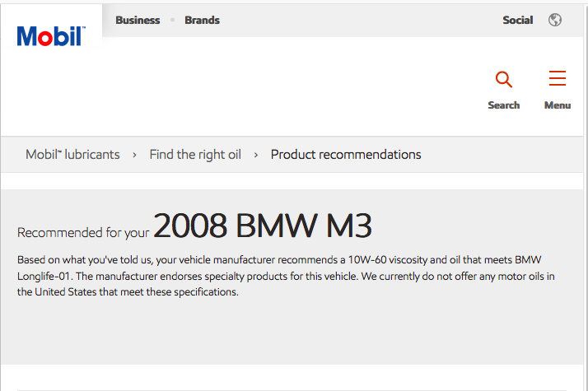Click the globe region selector icon
The height and width of the screenshot is (391, 588).
pyautogui.click(x=554, y=20)
